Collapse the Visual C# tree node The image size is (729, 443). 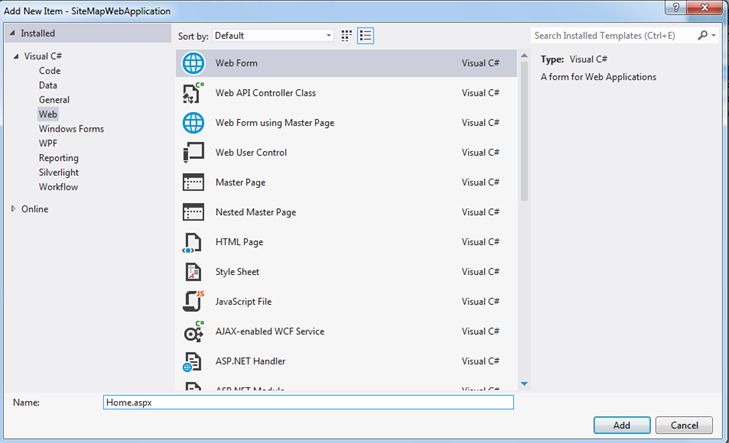pyautogui.click(x=16, y=56)
